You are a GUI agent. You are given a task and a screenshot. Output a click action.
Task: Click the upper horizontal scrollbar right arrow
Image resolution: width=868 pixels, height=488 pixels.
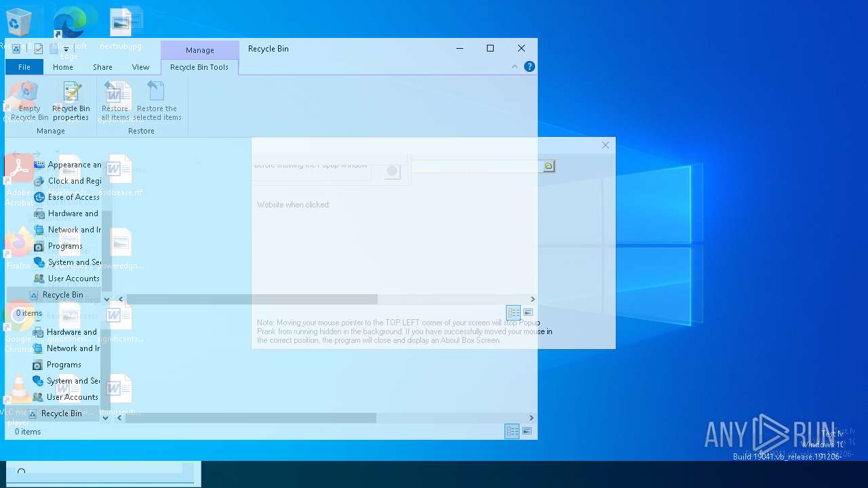532,299
